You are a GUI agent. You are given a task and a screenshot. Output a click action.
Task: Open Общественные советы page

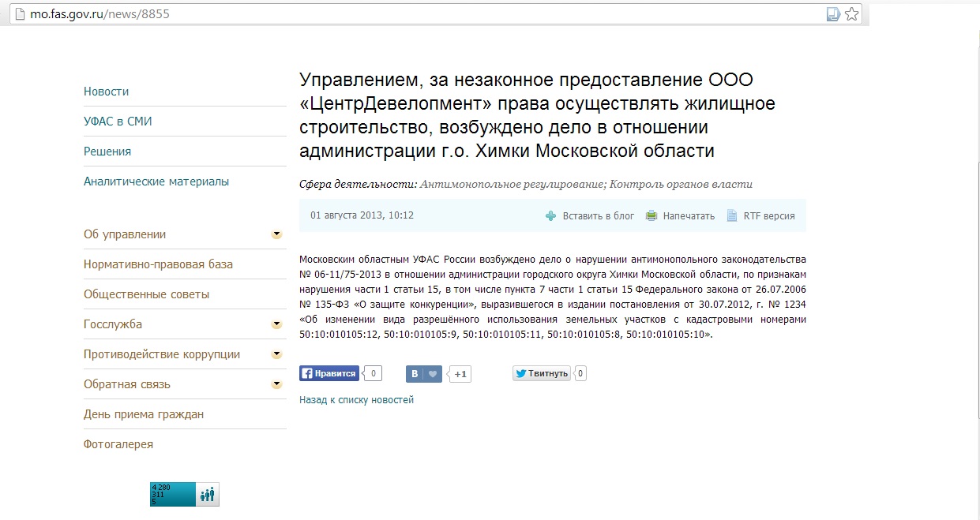point(147,294)
